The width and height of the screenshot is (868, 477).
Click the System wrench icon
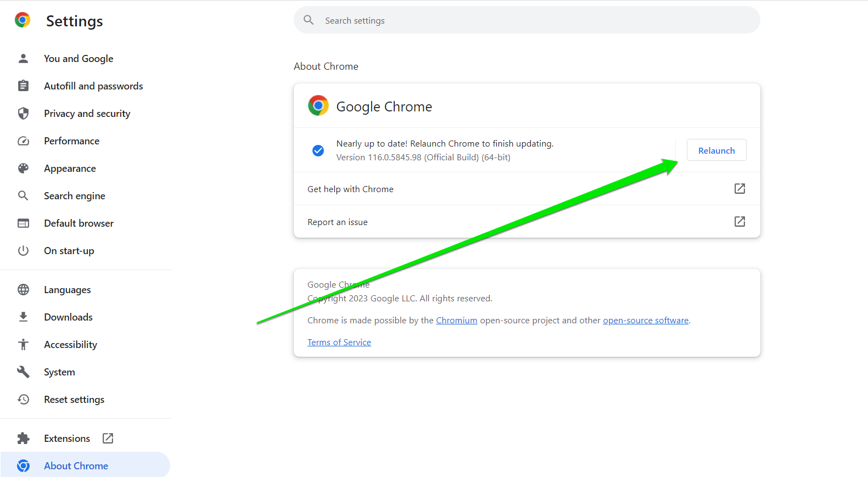click(23, 372)
